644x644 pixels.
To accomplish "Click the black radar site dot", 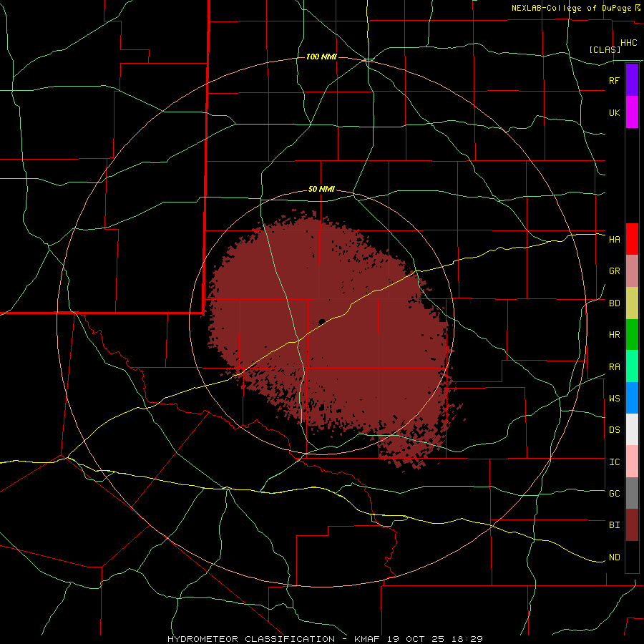I will click(322, 321).
